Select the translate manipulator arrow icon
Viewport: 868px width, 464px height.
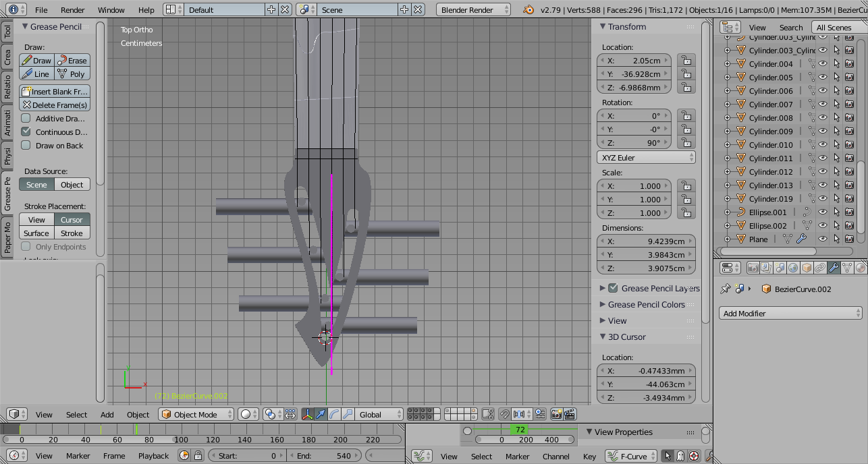321,414
